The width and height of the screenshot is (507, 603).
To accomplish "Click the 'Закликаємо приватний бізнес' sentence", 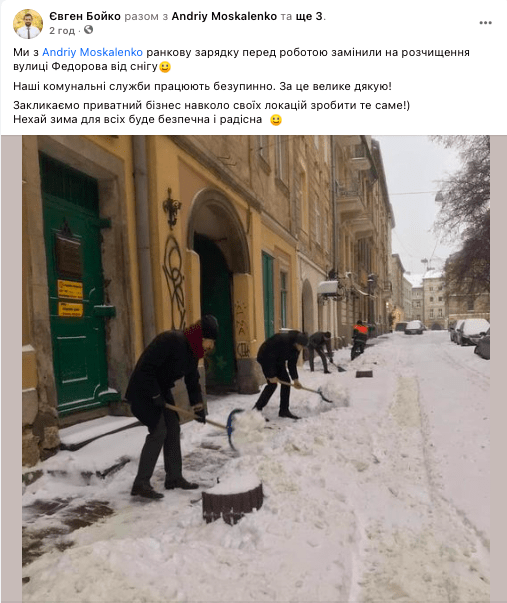I will tap(212, 105).
